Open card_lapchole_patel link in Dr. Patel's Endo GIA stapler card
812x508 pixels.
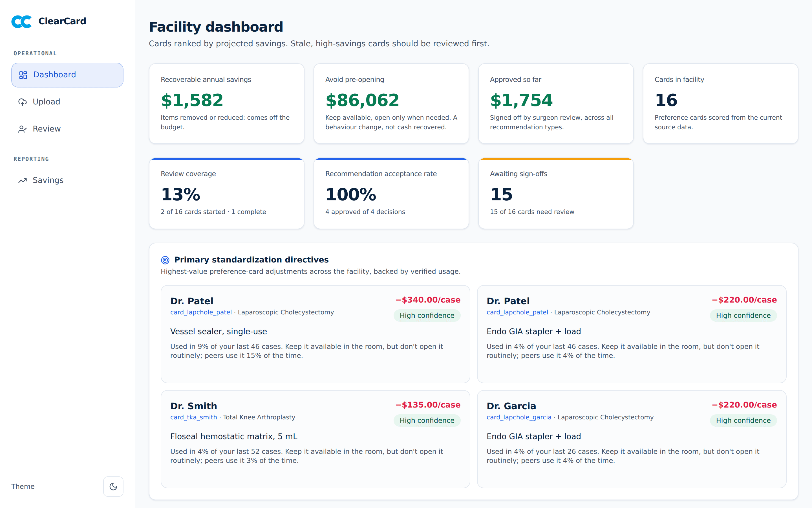point(517,312)
